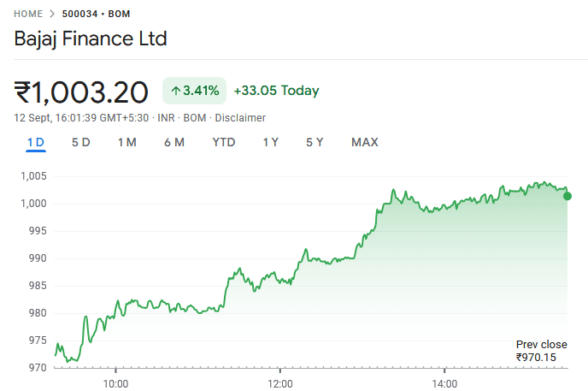
Task: Select the 1D time range tab
Action: 35,142
